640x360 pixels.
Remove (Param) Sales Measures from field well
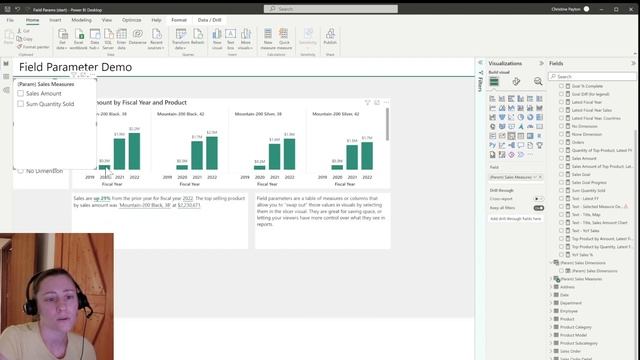tap(540, 177)
